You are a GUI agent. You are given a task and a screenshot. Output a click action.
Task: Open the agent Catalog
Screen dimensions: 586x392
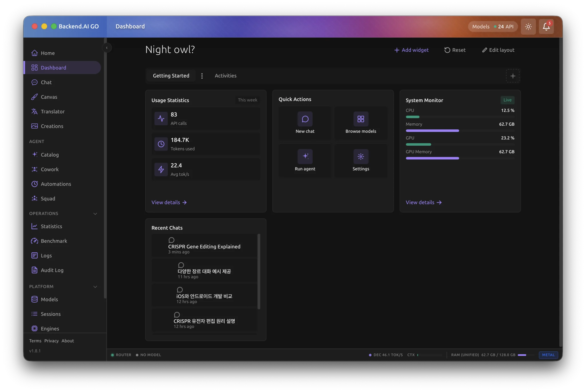(62, 155)
